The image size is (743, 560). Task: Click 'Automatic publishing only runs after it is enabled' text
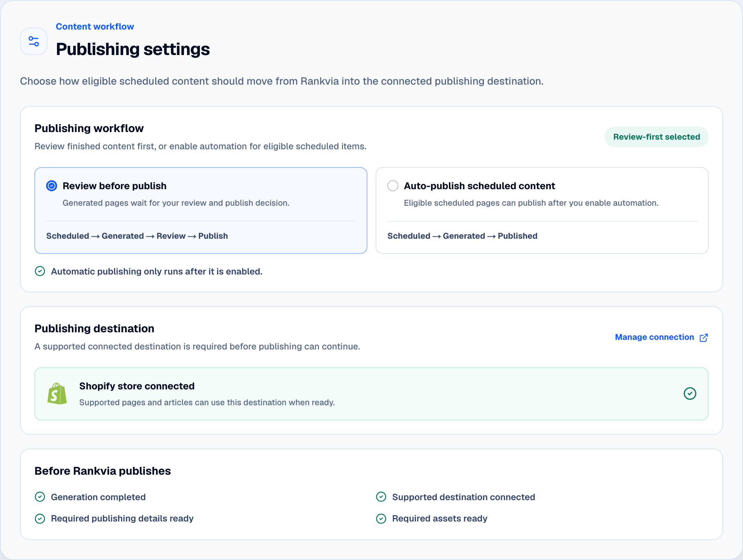(x=157, y=271)
